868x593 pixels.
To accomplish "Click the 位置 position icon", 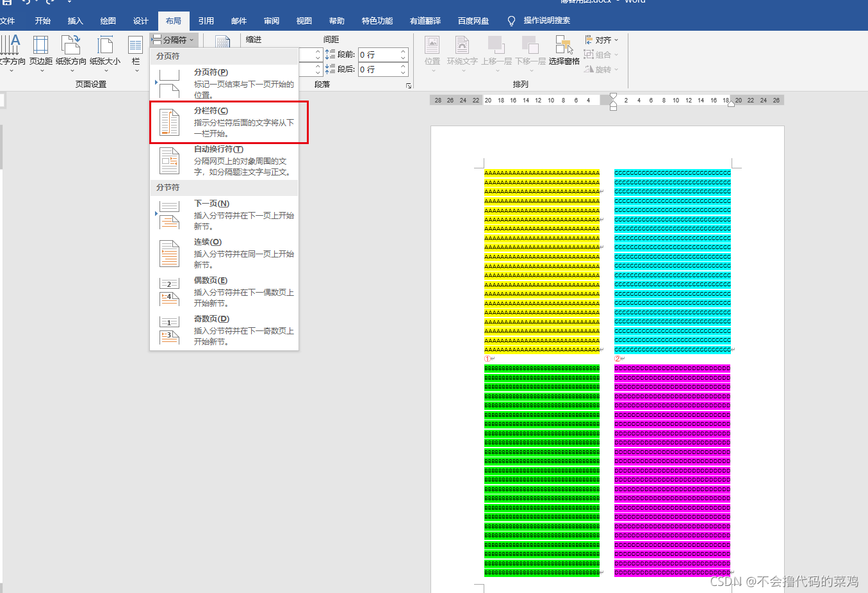I will pyautogui.click(x=432, y=45).
